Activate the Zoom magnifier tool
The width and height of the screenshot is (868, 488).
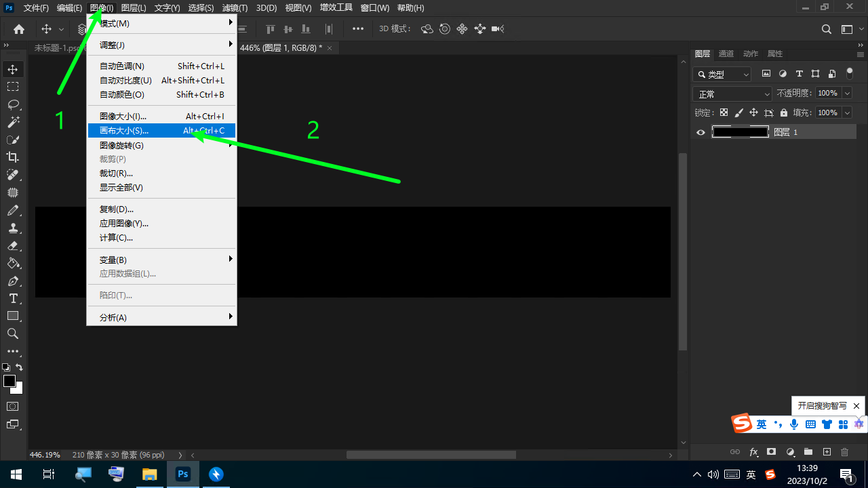(13, 333)
